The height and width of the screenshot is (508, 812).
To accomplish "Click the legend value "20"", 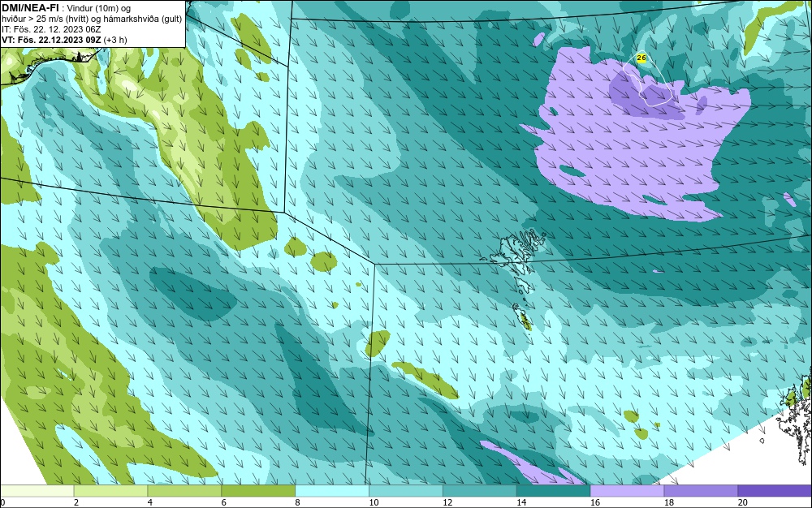I will (743, 502).
